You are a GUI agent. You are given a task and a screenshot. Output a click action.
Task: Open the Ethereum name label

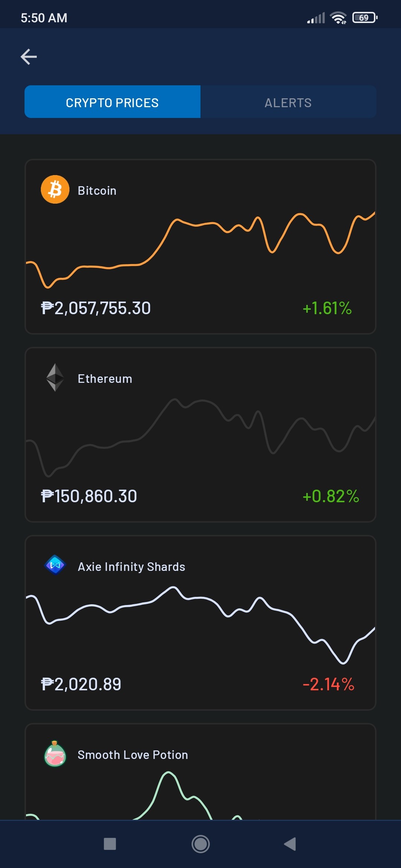(x=105, y=379)
